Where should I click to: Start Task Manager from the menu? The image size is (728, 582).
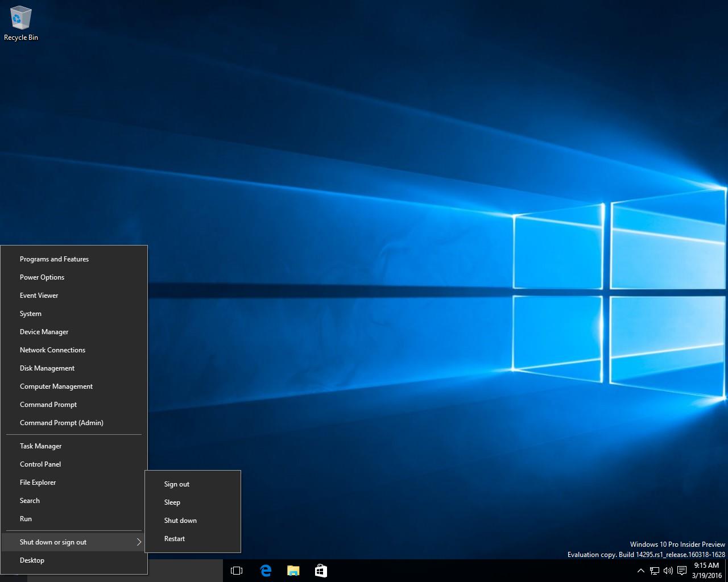tap(74, 446)
